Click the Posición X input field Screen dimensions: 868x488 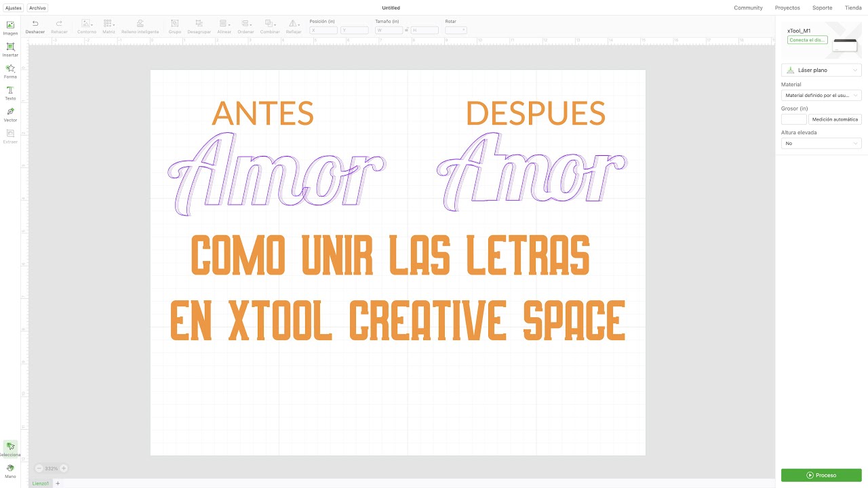coord(323,30)
